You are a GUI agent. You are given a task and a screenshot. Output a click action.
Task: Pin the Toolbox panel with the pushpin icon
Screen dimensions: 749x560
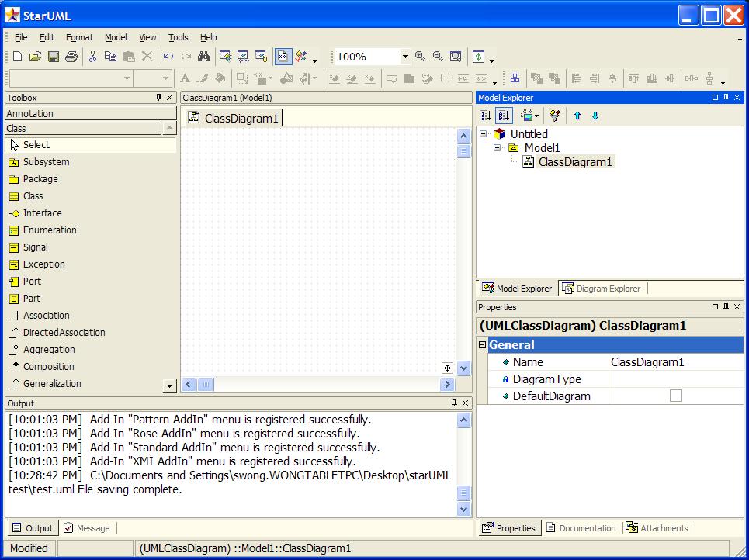pyautogui.click(x=159, y=98)
